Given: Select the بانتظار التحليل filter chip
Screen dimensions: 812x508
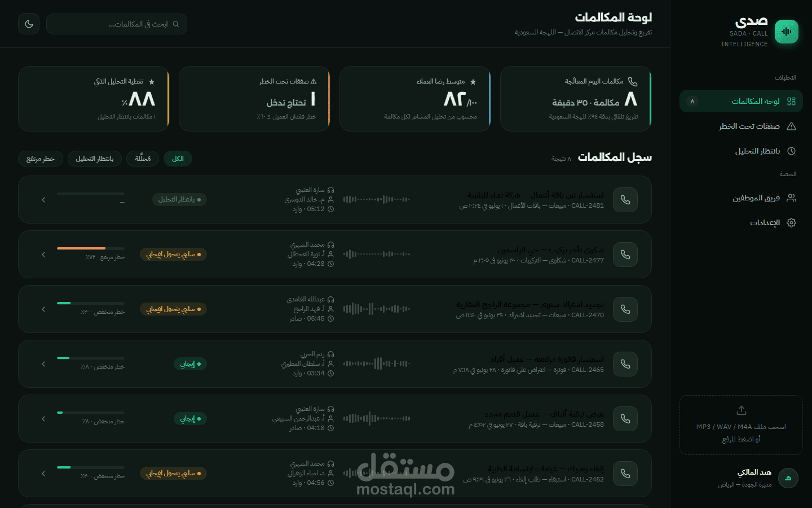Looking at the screenshot, I should [x=95, y=159].
